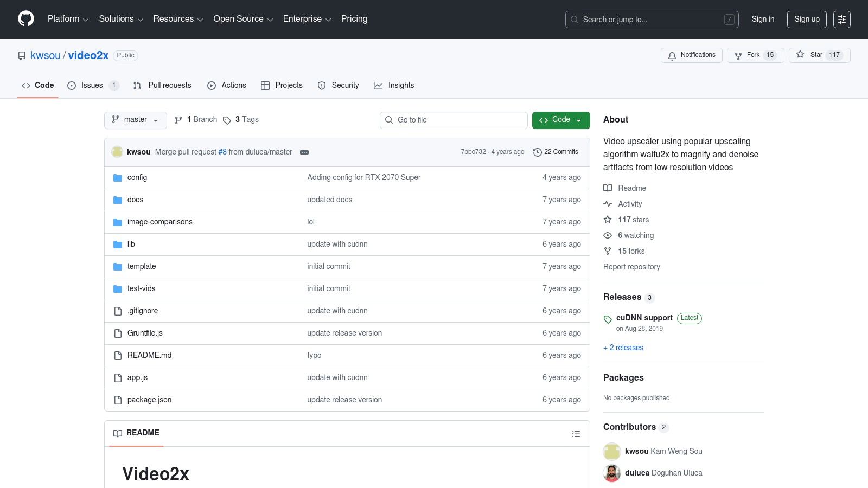Focus the Search or jump to field
The image size is (868, 488).
coord(652,20)
